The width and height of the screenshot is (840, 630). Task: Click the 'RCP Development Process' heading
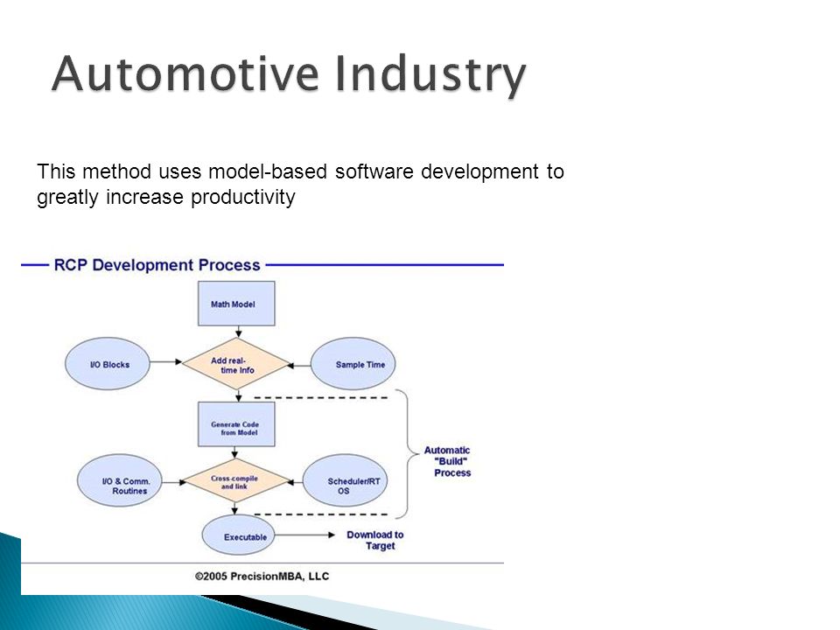pyautogui.click(x=157, y=264)
